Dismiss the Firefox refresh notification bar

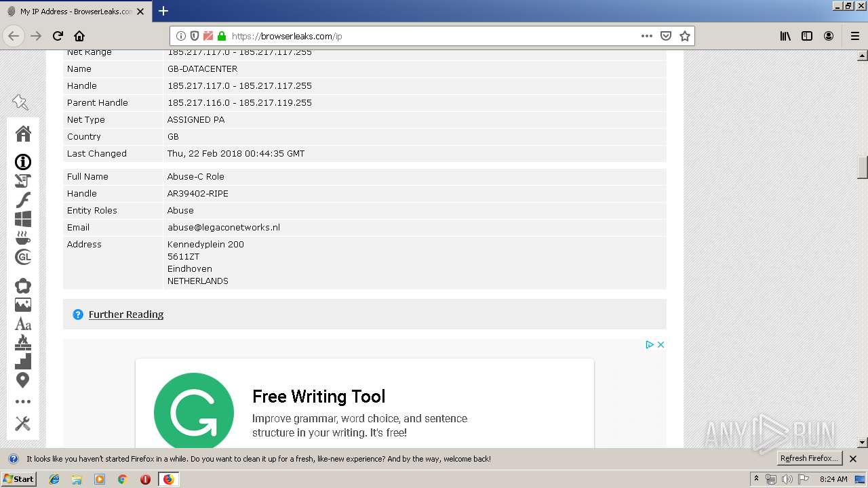click(x=853, y=459)
